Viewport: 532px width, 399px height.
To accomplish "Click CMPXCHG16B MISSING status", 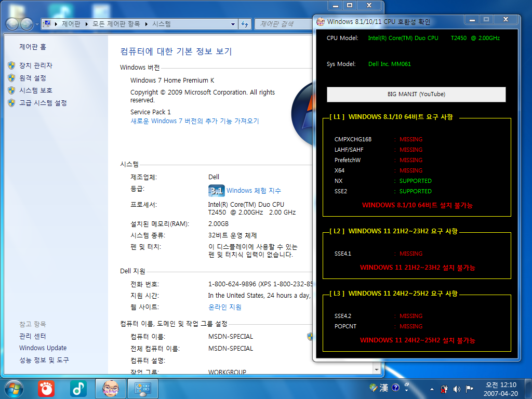I will tap(411, 139).
